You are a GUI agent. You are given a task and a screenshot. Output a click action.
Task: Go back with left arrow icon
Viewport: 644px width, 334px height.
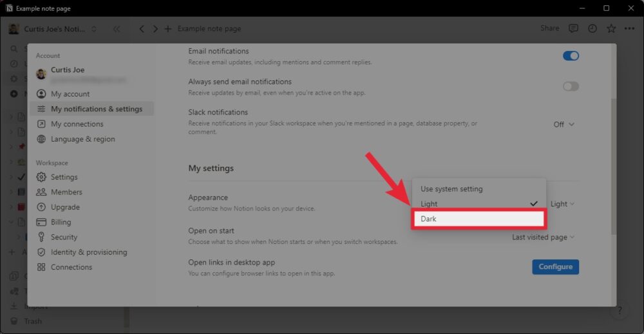[x=142, y=29]
